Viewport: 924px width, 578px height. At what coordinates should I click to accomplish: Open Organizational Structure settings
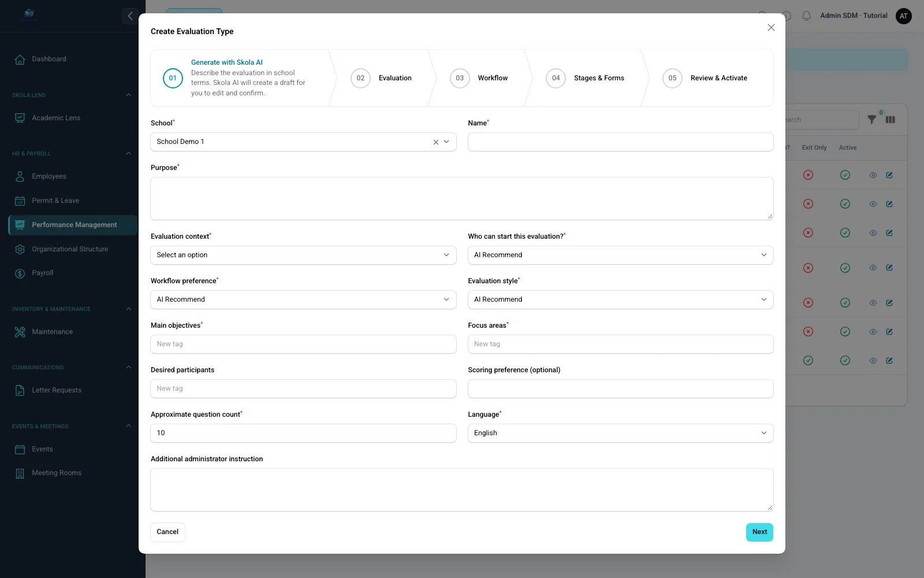coord(73,249)
